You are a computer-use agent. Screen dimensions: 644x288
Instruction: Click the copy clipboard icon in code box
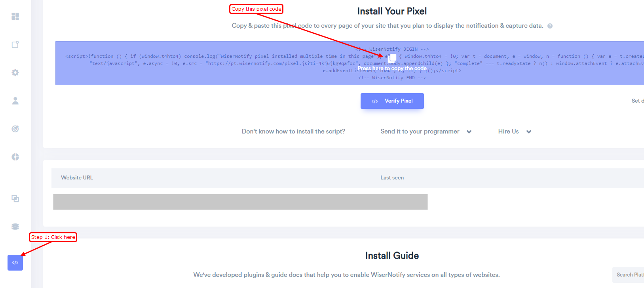tap(392, 58)
